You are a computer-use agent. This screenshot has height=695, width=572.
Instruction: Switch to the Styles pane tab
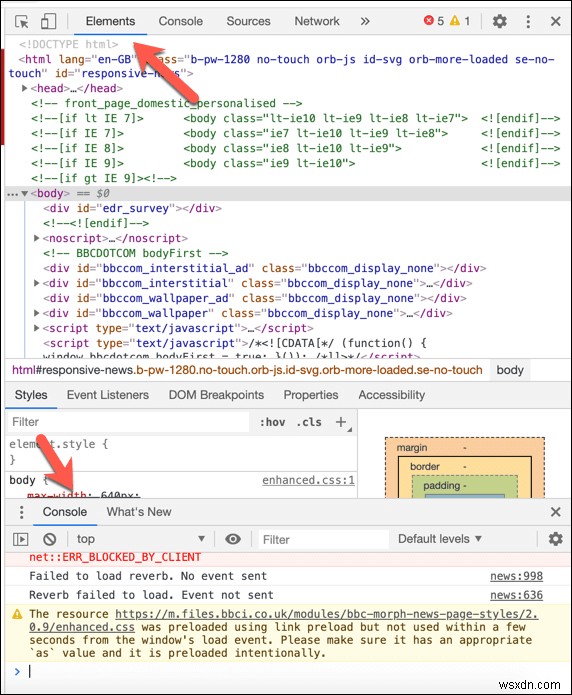(x=31, y=395)
